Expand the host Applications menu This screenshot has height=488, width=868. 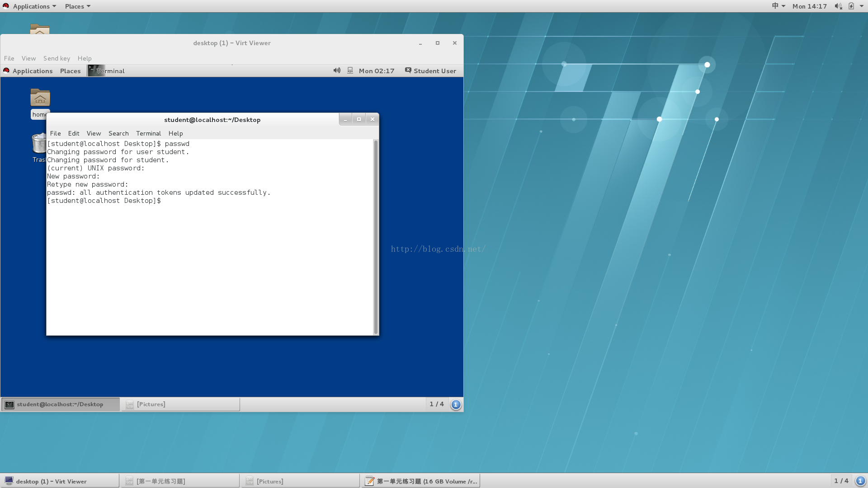coord(31,6)
